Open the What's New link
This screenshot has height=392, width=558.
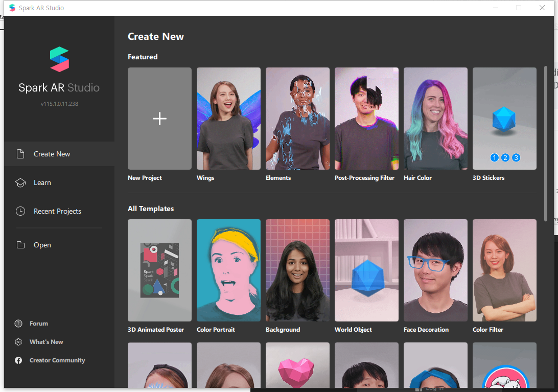point(46,342)
